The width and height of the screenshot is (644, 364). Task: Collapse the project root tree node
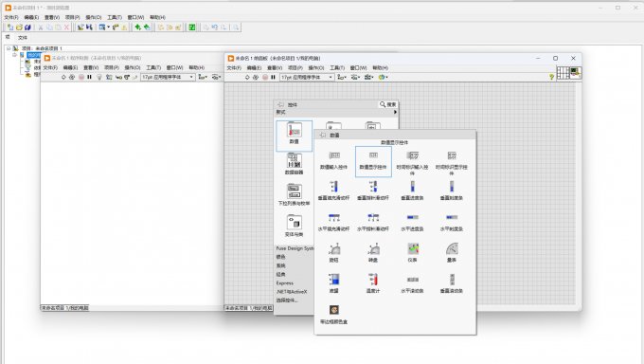coord(9,48)
